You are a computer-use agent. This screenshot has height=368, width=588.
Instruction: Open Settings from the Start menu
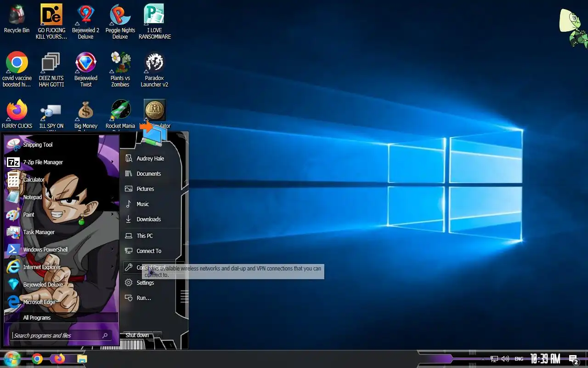152,283
